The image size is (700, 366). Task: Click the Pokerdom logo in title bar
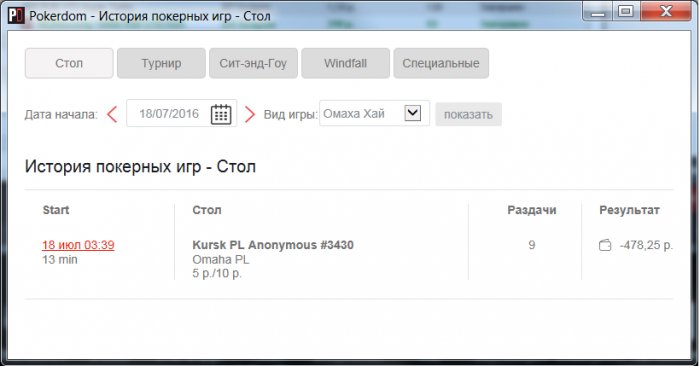[16, 16]
